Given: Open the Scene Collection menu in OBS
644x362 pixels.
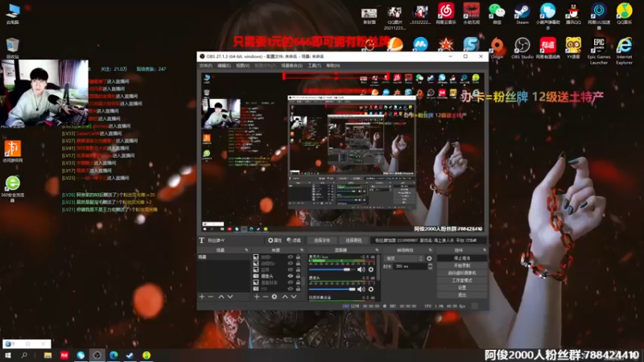Looking at the screenshot, I should pyautogui.click(x=291, y=66).
